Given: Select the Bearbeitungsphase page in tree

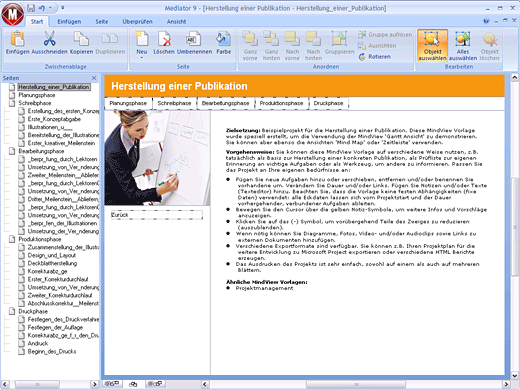Looking at the screenshot, I should point(41,151).
